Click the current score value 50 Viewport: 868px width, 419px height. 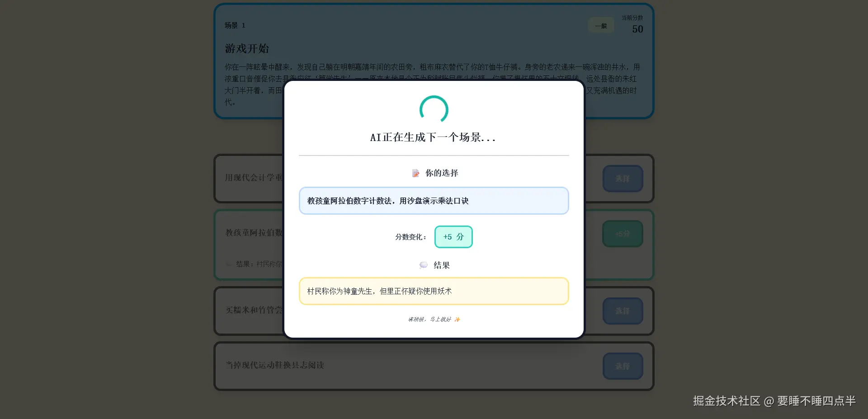tap(637, 29)
